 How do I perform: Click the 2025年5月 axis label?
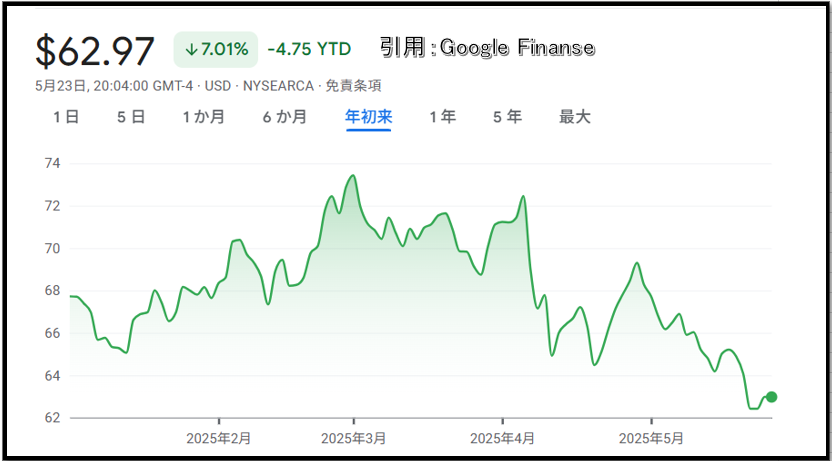pyautogui.click(x=651, y=438)
